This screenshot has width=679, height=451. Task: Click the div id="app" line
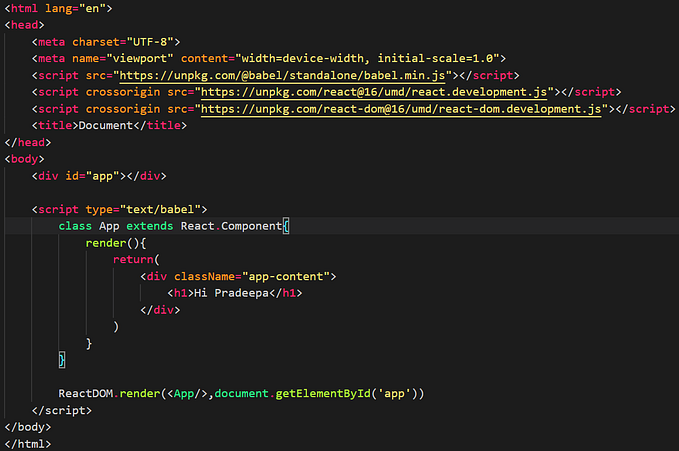(x=99, y=176)
